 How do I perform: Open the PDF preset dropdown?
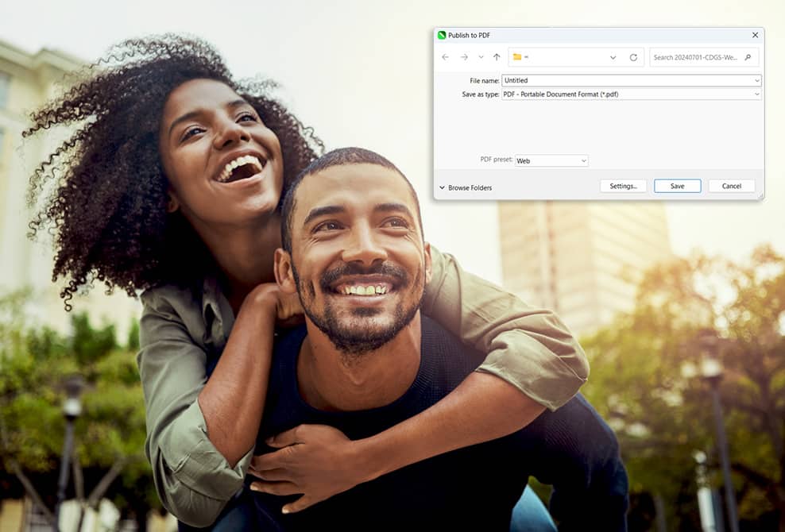click(583, 160)
